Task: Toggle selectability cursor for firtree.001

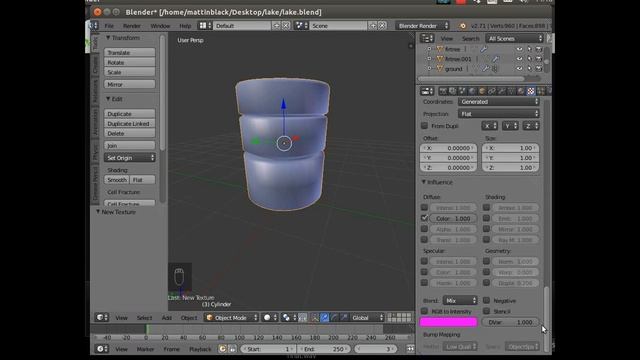Action: (529, 59)
